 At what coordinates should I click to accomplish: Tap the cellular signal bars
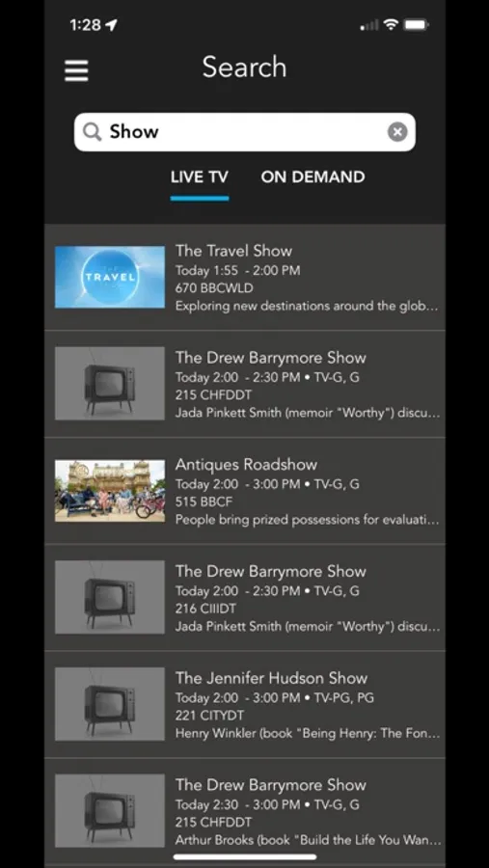click(369, 25)
